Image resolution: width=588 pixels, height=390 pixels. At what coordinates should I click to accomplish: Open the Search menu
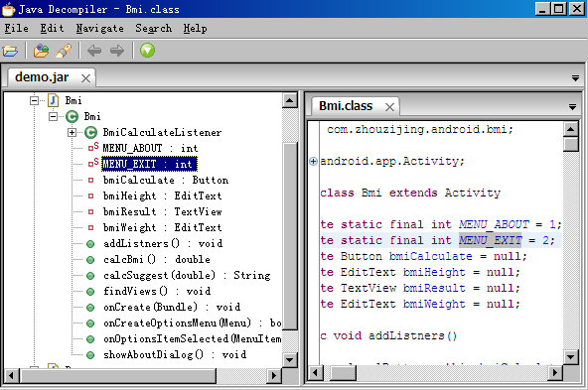[x=153, y=29]
